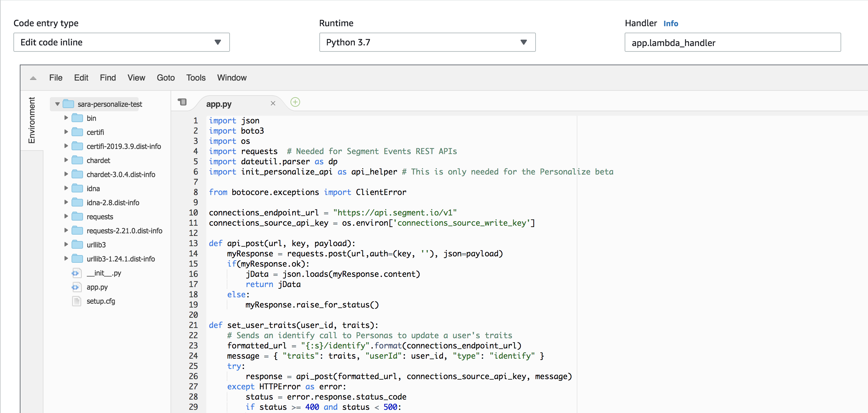Open app.py using its Python file icon
Image resolution: width=868 pixels, height=413 pixels.
[x=77, y=287]
